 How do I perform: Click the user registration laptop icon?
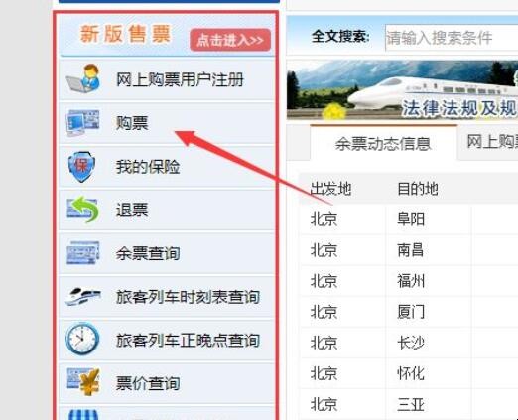83,78
